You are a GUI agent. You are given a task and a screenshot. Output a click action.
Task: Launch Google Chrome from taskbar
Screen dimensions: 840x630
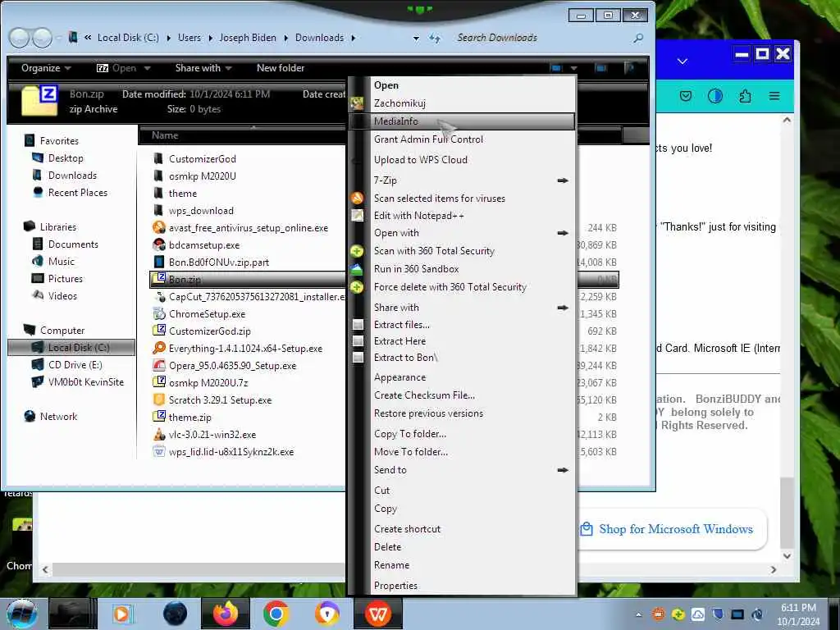click(x=276, y=614)
